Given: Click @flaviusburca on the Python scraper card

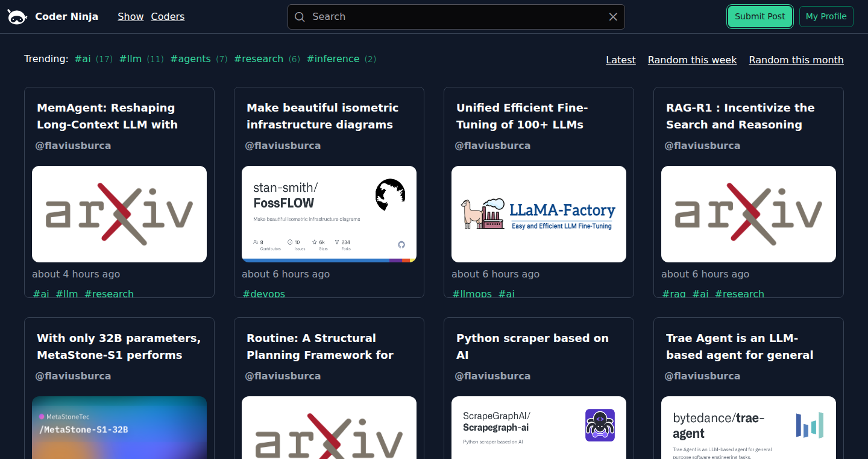Looking at the screenshot, I should pyautogui.click(x=492, y=376).
